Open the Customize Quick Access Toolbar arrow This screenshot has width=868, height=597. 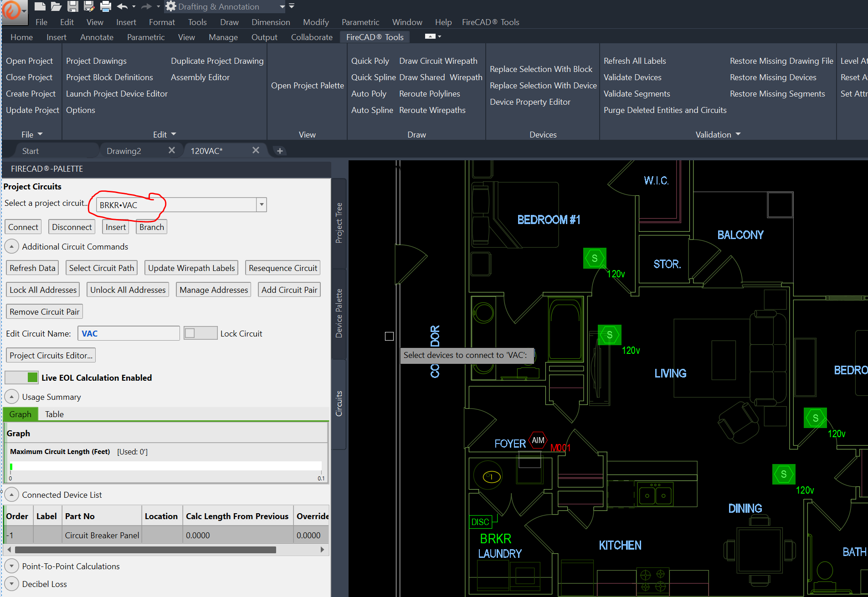tap(292, 6)
